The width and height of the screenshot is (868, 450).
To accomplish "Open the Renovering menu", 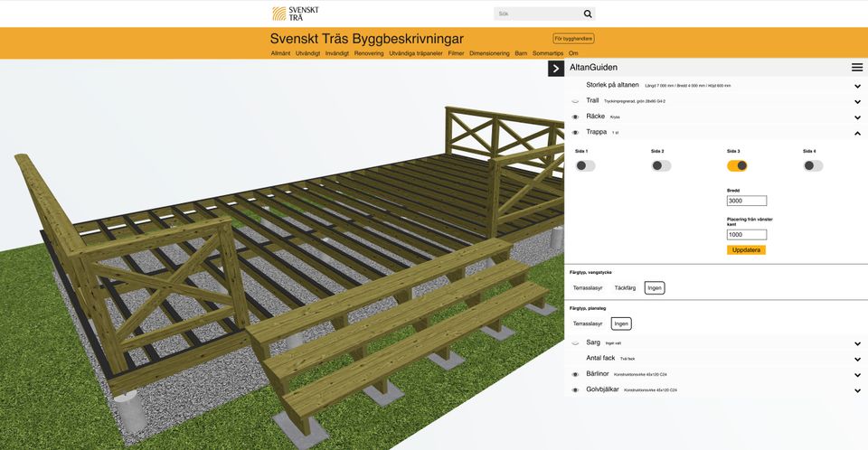I will pos(369,53).
